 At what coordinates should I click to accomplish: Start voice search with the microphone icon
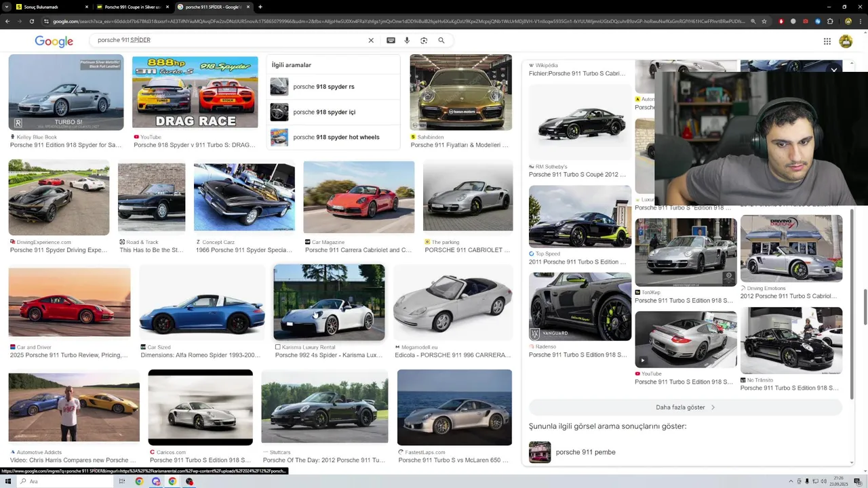407,41
